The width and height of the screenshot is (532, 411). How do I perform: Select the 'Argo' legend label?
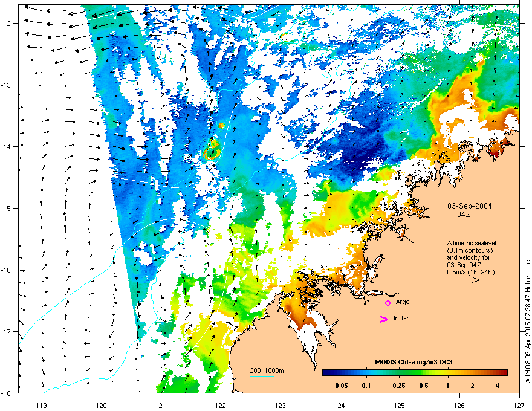tap(403, 302)
